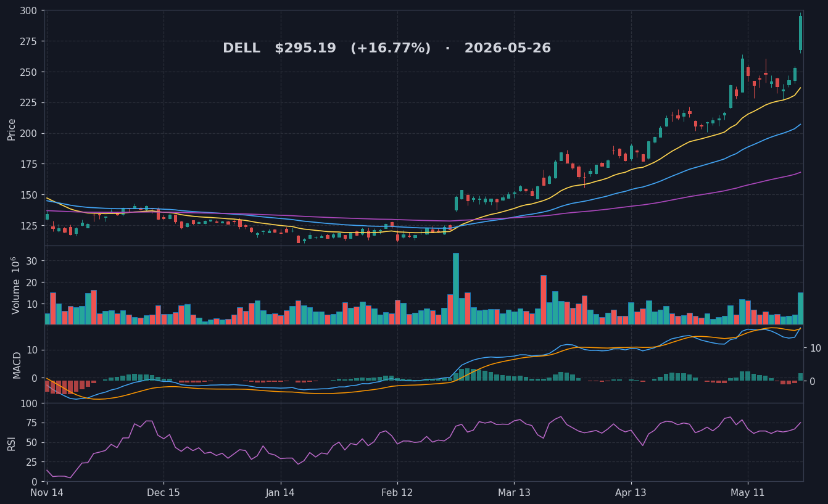Click the tallest volume bar above 30
This screenshot has height=504, width=828.
456,289
